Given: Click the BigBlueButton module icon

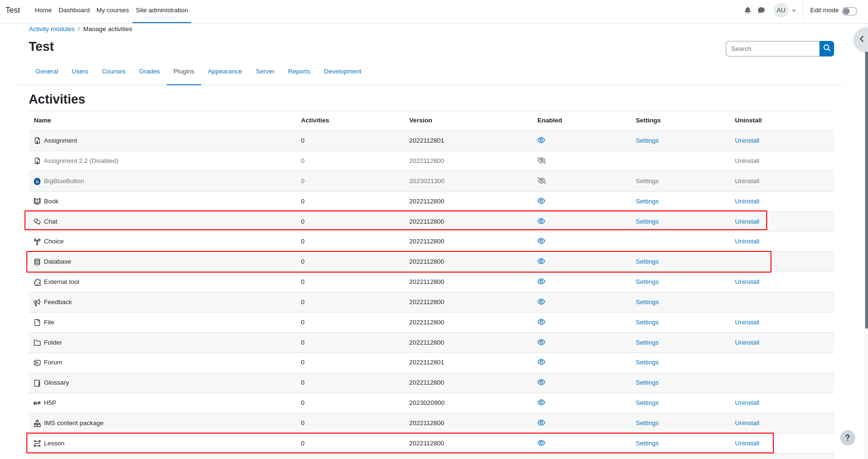Looking at the screenshot, I should (37, 181).
